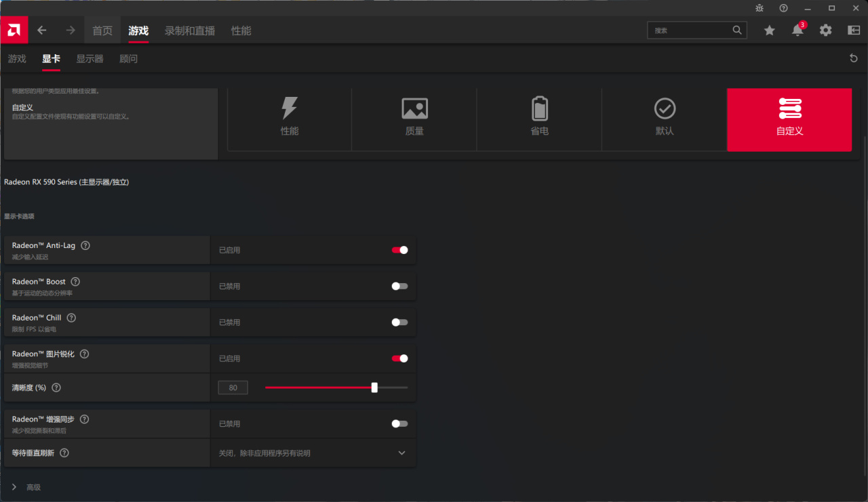Click the 清晰度 value box showing 80
This screenshot has width=868, height=502.
click(233, 388)
